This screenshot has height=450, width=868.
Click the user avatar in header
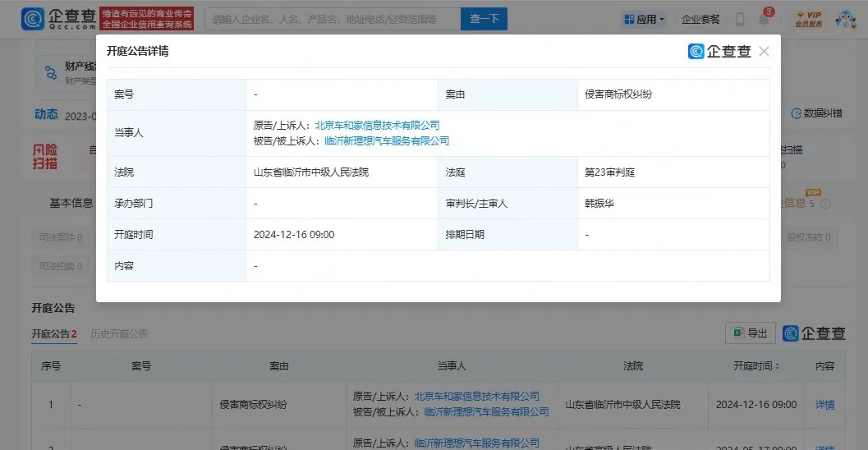(x=845, y=20)
